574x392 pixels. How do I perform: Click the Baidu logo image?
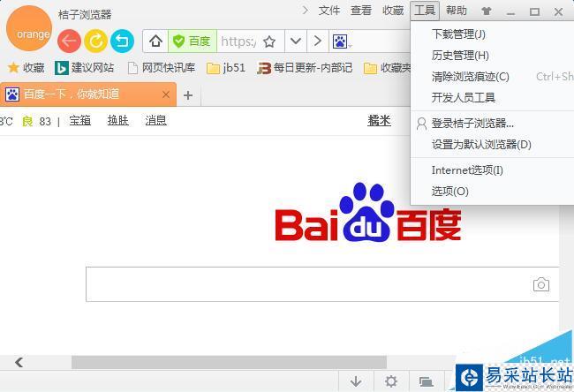367,213
